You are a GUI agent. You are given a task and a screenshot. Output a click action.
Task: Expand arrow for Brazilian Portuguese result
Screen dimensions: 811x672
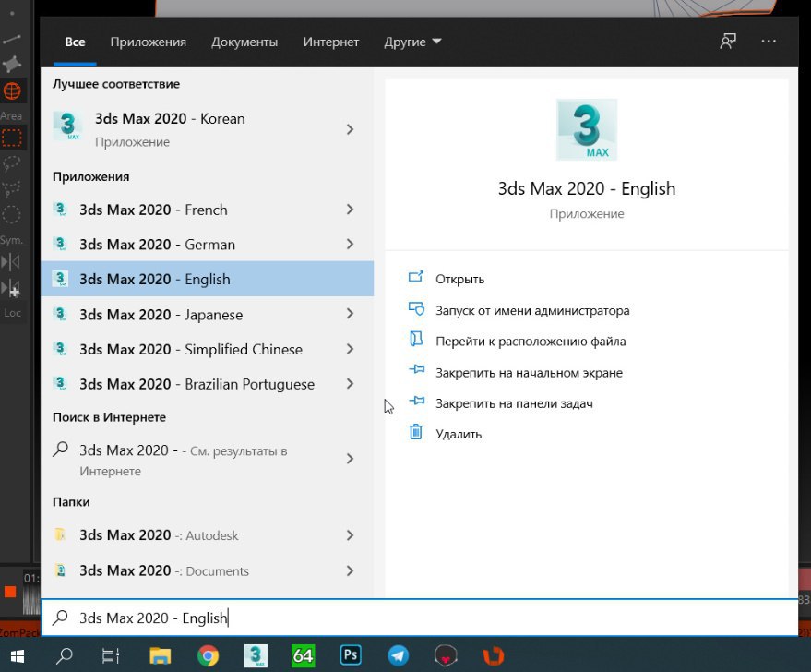pyautogui.click(x=351, y=384)
